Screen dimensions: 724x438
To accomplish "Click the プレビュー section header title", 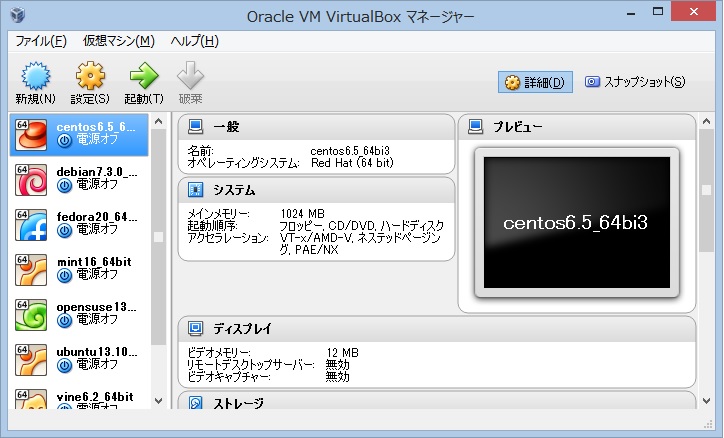I will click(x=518, y=126).
